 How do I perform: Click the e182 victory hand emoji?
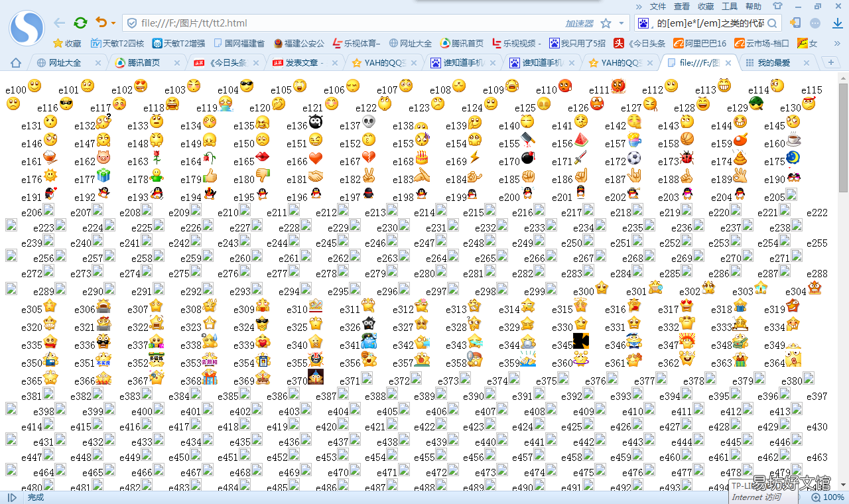coord(369,176)
